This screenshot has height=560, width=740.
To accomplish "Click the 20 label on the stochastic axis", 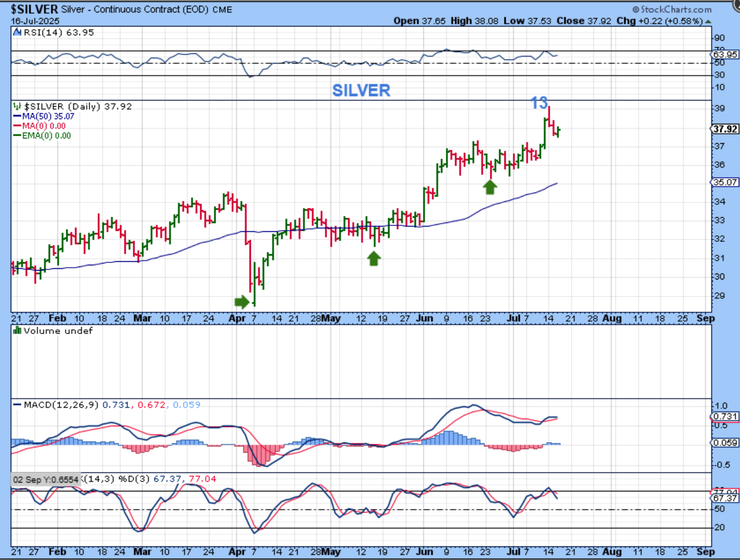I will [x=719, y=528].
